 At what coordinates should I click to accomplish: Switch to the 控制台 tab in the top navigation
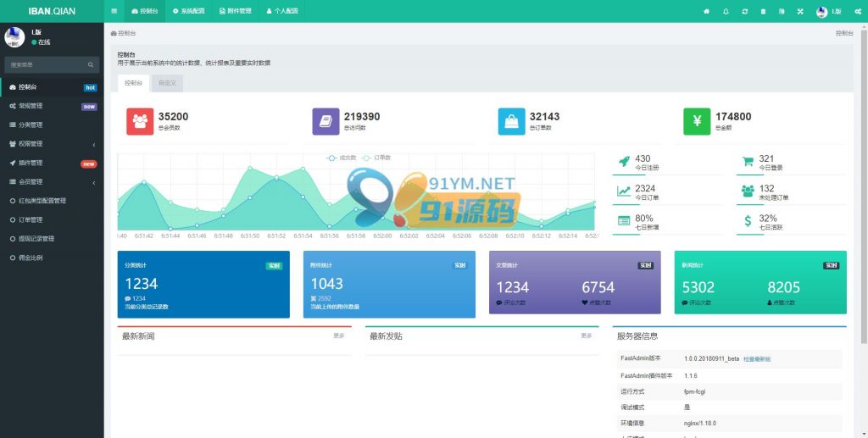[x=144, y=11]
